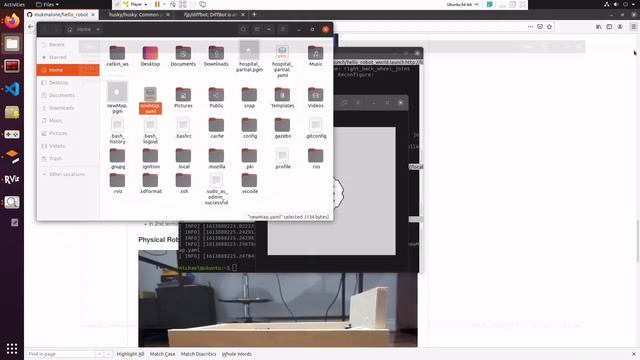
Task: Open the .gazebo folder
Action: 282,128
